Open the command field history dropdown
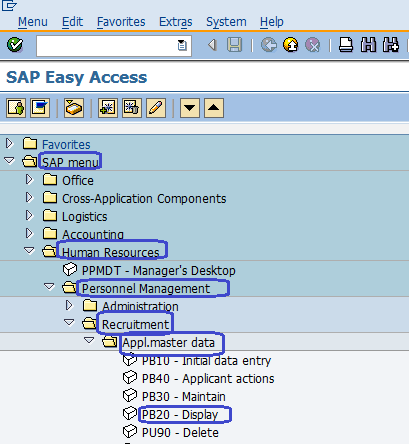409x444 pixels. 182,45
